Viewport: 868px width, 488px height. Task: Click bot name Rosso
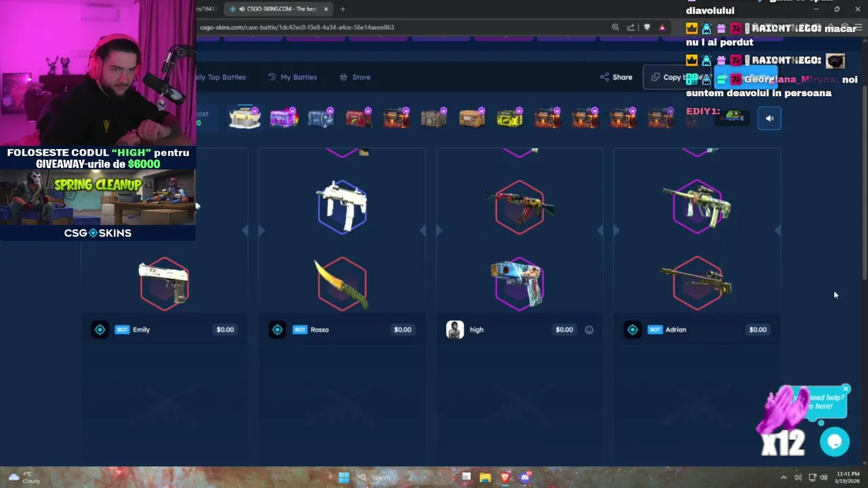[319, 329]
